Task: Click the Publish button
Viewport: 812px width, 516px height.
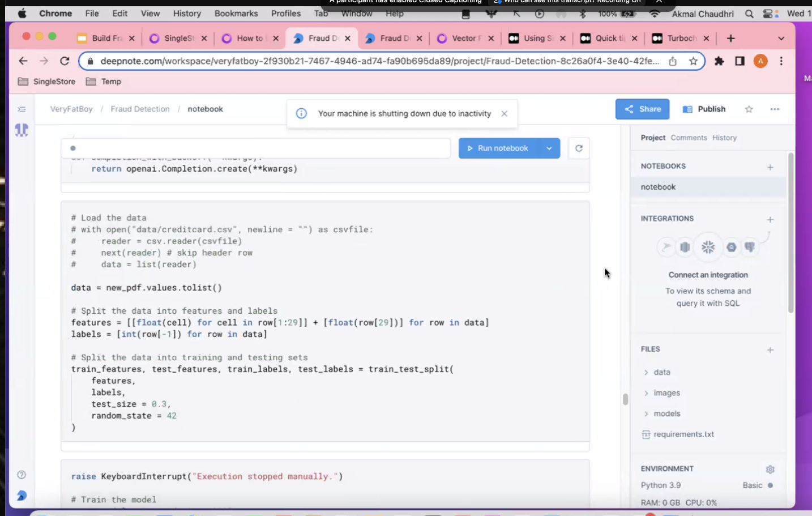Action: click(704, 109)
